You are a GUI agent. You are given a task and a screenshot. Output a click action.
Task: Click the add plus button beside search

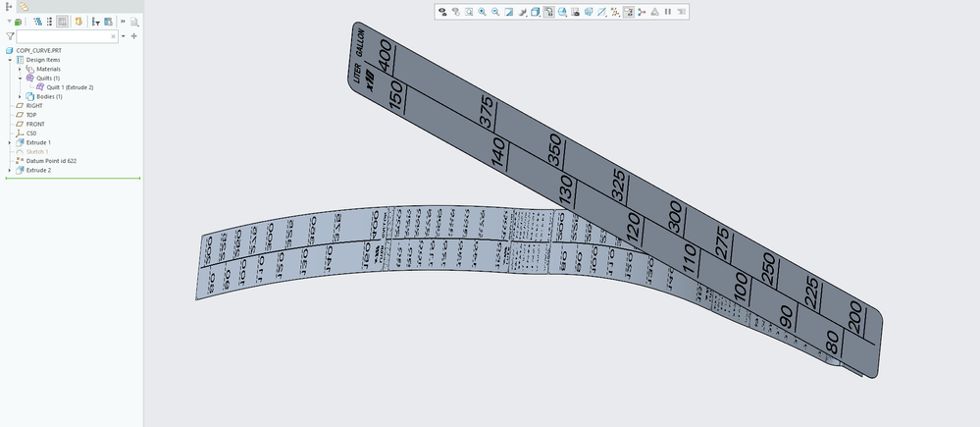click(134, 36)
